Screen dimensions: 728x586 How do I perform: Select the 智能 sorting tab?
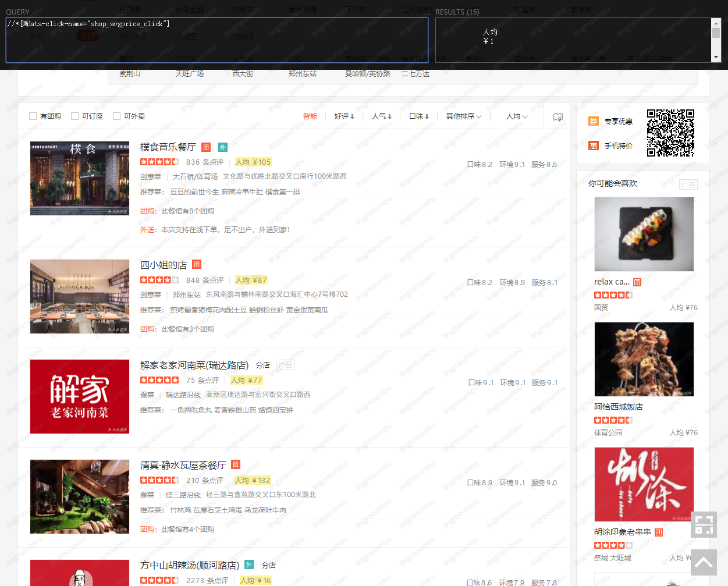click(310, 116)
